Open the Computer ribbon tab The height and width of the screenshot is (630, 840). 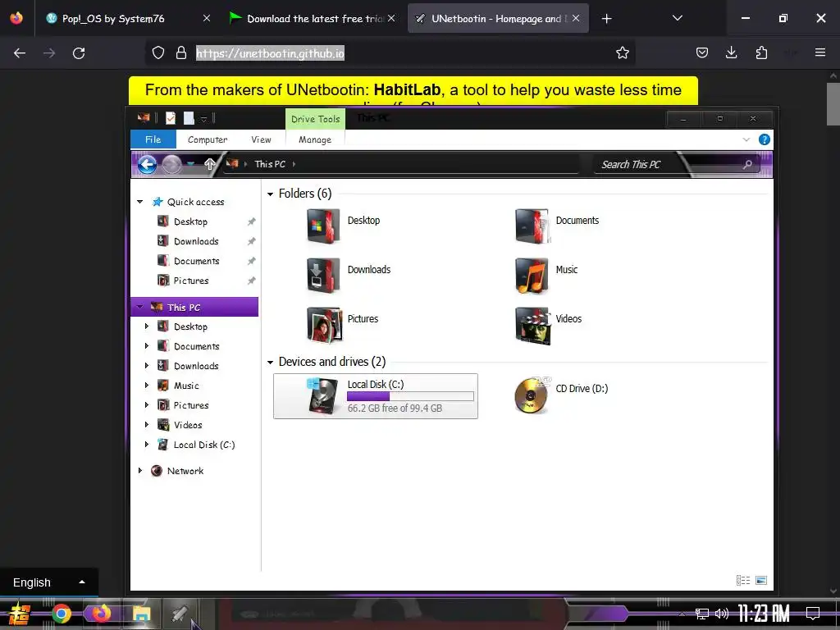pyautogui.click(x=208, y=139)
